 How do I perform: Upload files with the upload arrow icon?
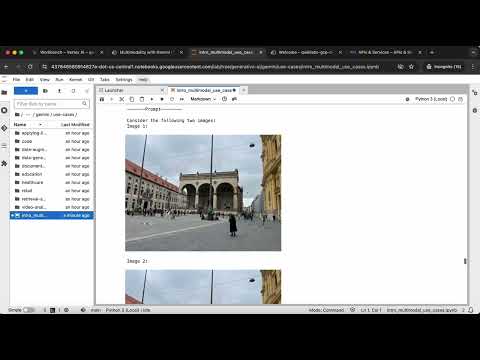[x=59, y=91]
